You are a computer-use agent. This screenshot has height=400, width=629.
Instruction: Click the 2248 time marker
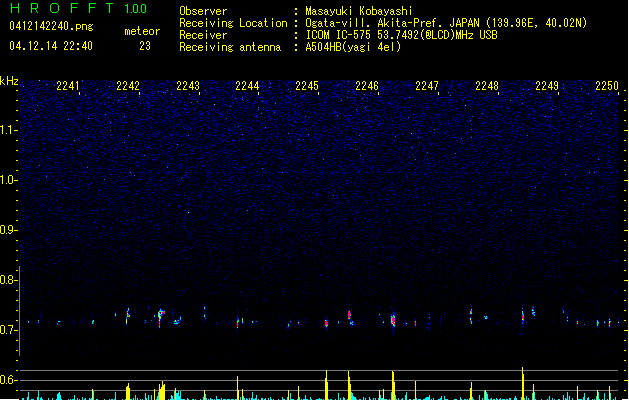(x=487, y=85)
